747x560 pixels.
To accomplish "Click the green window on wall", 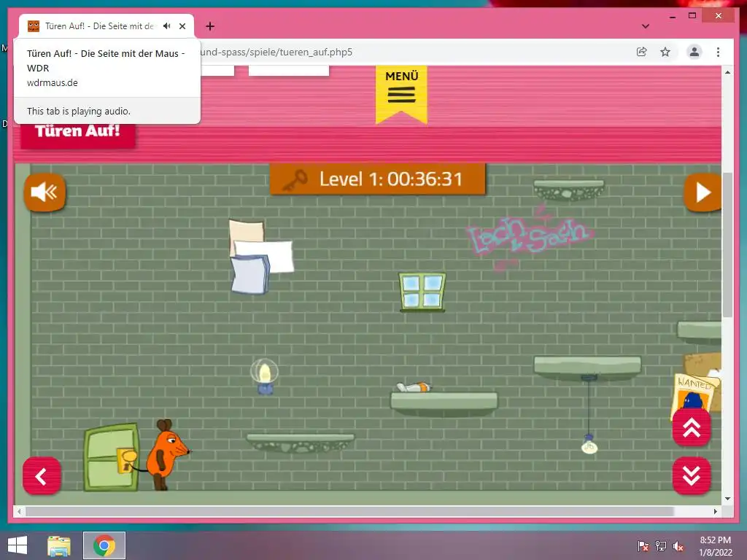I will pos(422,292).
